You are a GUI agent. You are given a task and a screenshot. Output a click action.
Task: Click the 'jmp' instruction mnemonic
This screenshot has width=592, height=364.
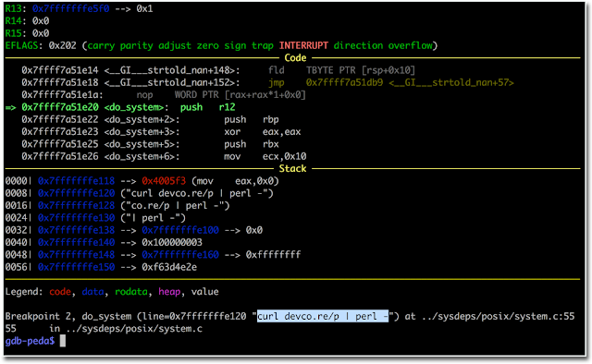[276, 82]
